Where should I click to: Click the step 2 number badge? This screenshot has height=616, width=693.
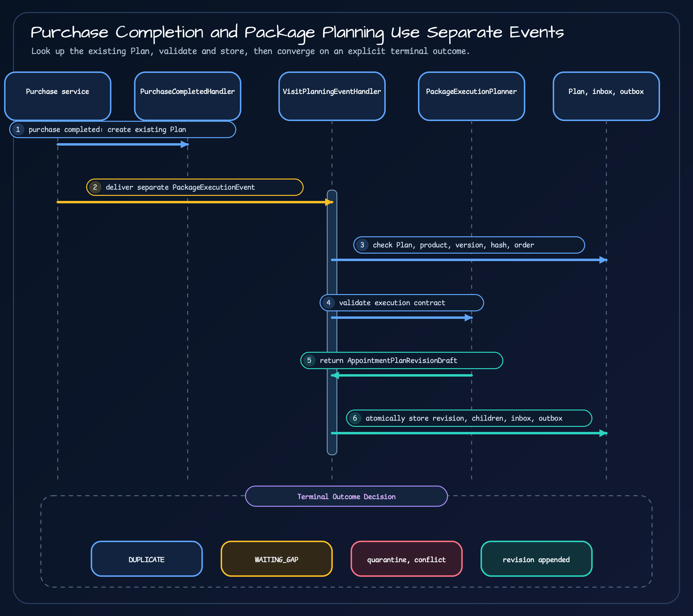[x=95, y=187]
